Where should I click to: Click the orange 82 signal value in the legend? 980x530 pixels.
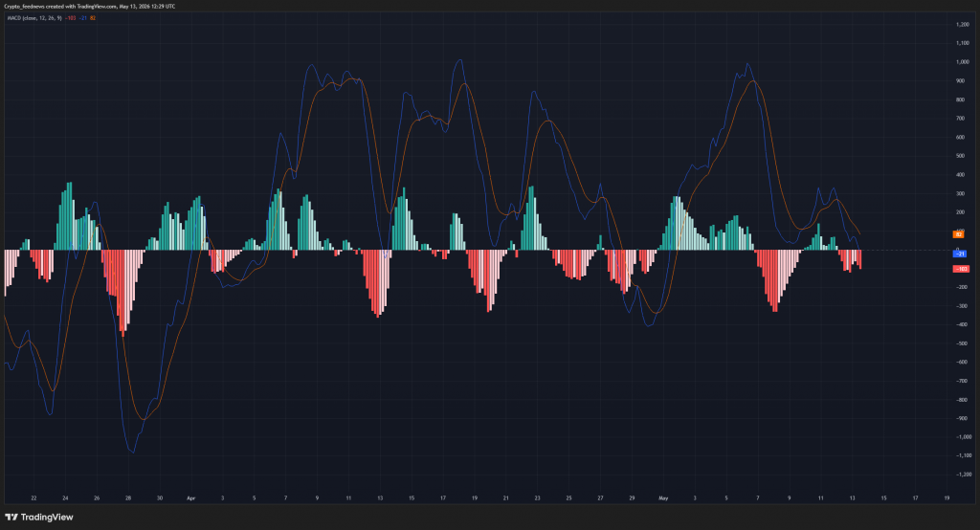pyautogui.click(x=93, y=18)
